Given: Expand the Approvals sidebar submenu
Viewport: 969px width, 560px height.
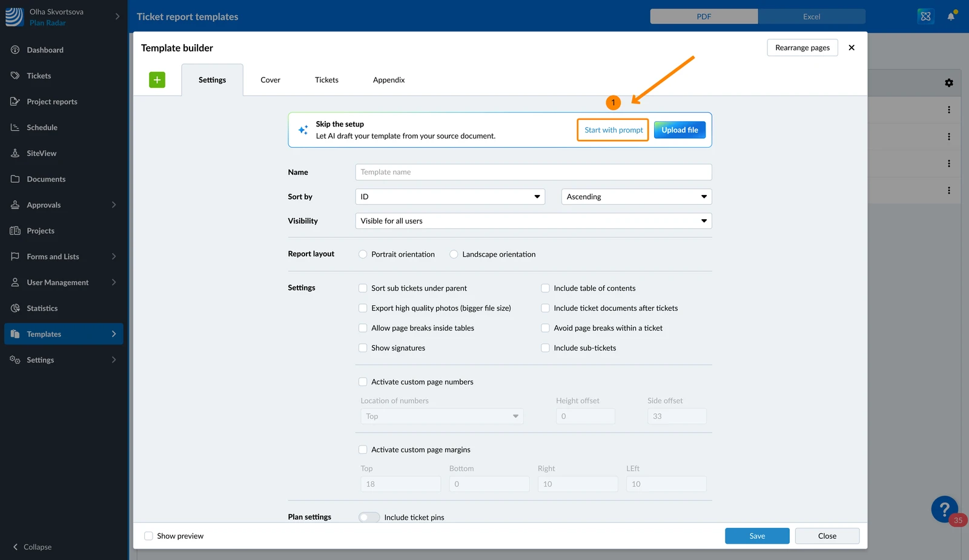Looking at the screenshot, I should [114, 205].
